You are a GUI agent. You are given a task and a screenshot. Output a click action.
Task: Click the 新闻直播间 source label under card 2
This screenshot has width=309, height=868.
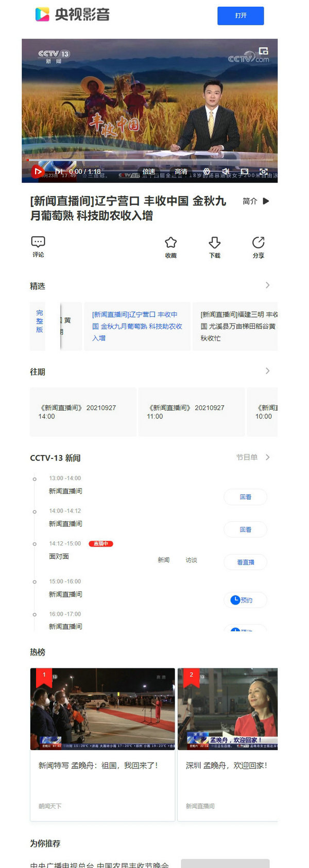(200, 806)
